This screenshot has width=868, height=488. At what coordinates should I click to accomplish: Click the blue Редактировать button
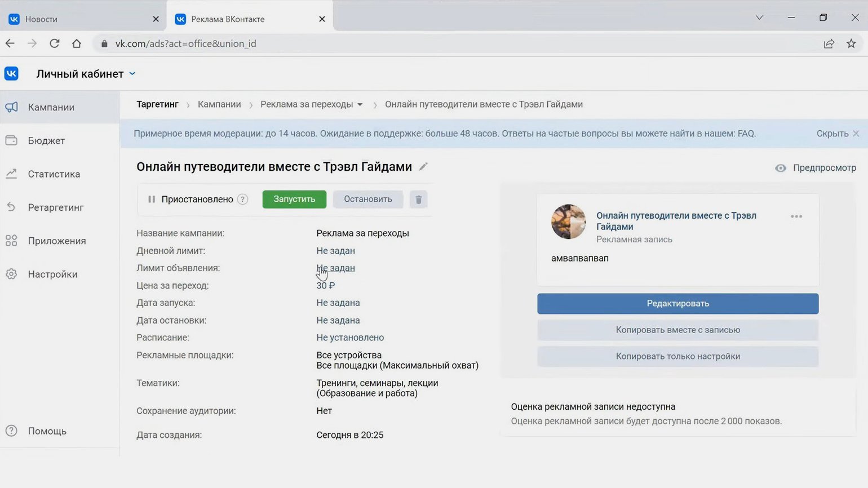[x=677, y=304]
